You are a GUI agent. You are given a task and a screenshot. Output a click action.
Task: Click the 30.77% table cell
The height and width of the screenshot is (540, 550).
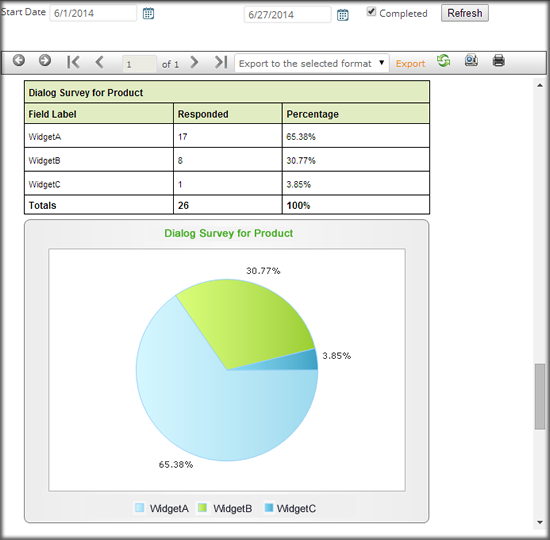[356, 160]
